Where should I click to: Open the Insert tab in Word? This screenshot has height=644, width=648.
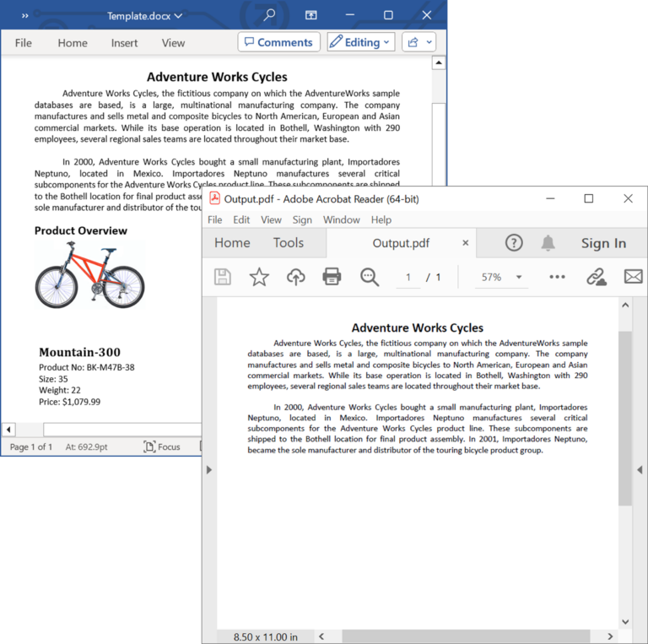[124, 43]
